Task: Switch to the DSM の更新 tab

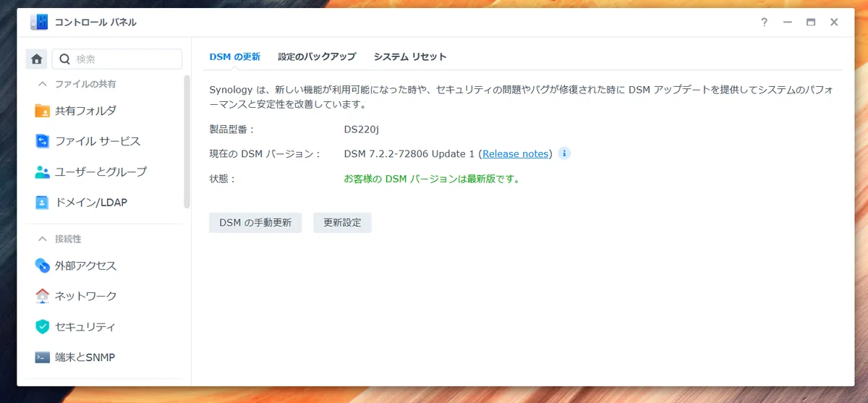Action: point(234,56)
